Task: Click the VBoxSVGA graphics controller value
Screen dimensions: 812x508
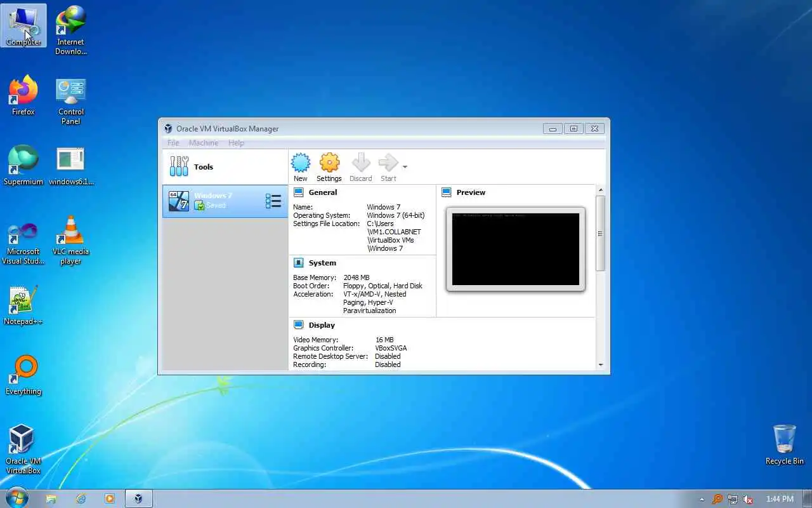Action: click(x=391, y=348)
